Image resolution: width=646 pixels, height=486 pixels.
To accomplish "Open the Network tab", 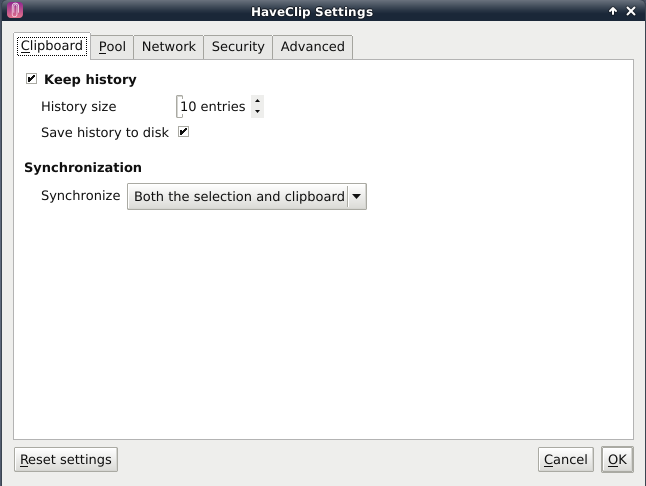I will (168, 47).
